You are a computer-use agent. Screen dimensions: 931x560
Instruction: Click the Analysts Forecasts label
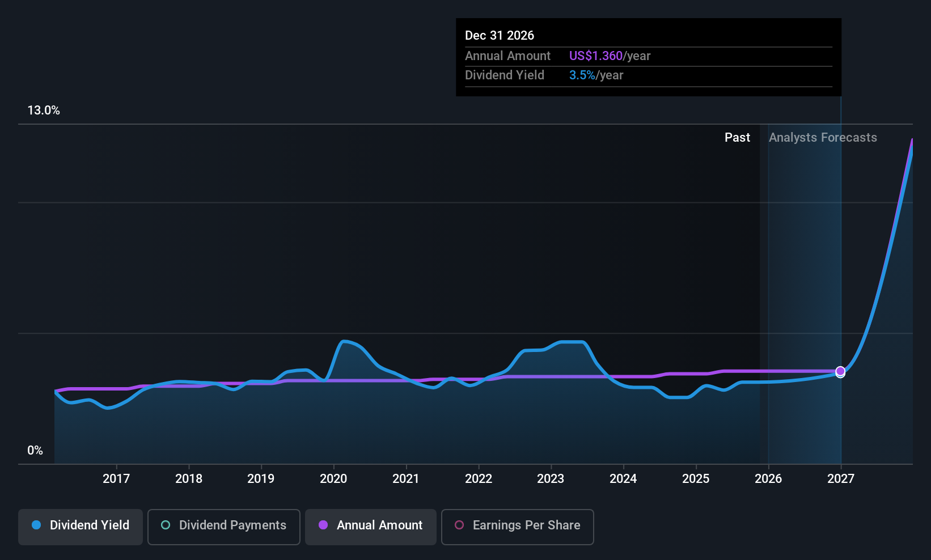click(x=823, y=137)
